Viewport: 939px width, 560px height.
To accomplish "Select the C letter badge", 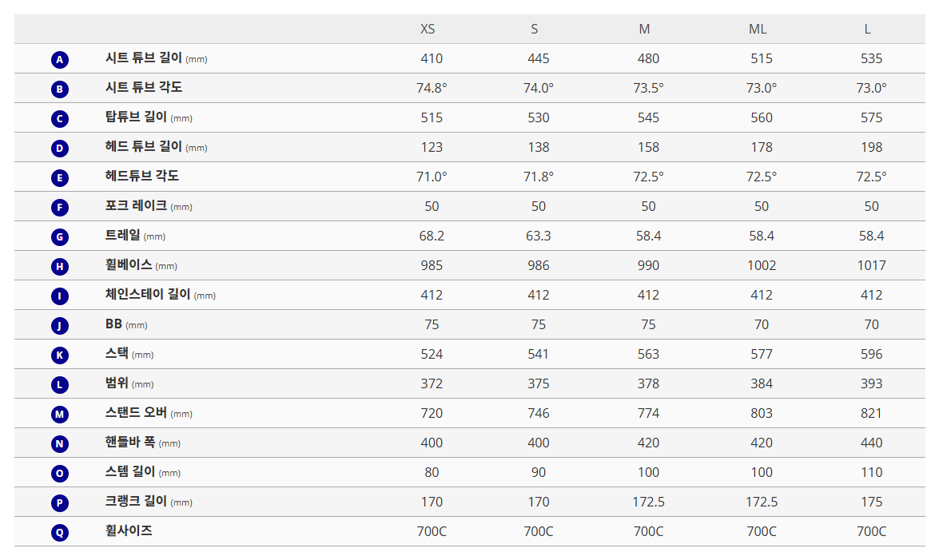I will point(60,118).
